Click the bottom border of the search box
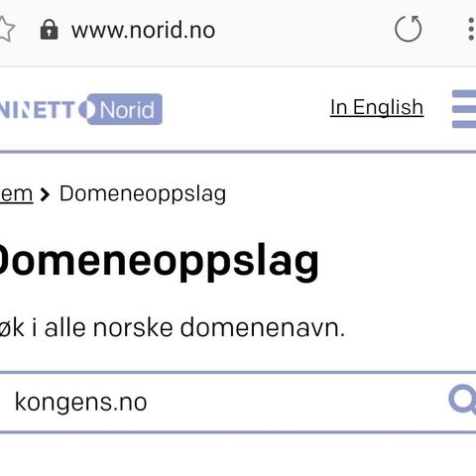The height and width of the screenshot is (476, 476). point(238,432)
